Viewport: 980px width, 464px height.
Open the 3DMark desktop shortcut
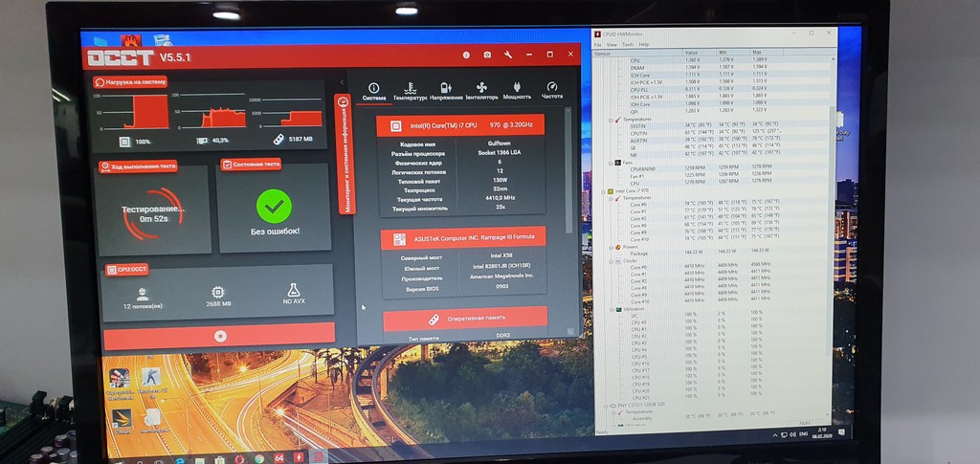[x=120, y=422]
